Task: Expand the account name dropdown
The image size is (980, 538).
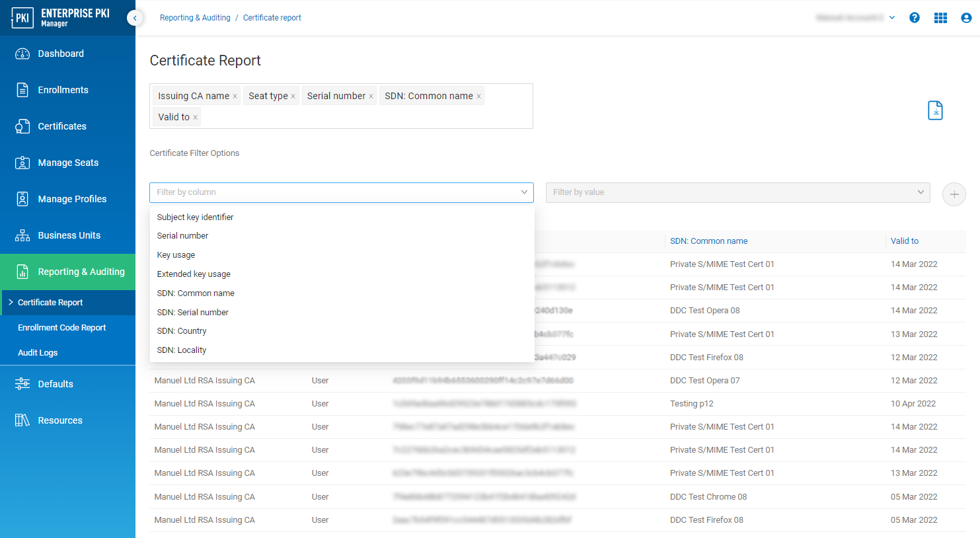Action: tap(892, 18)
